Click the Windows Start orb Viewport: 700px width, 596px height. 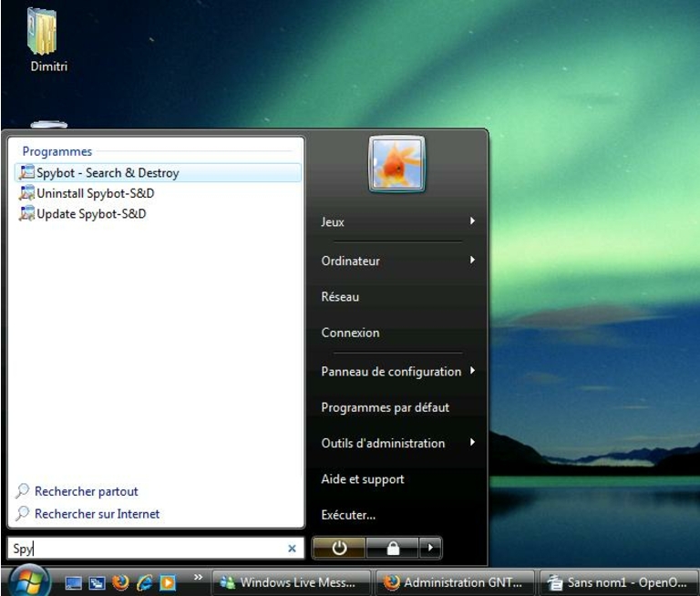coord(29,581)
